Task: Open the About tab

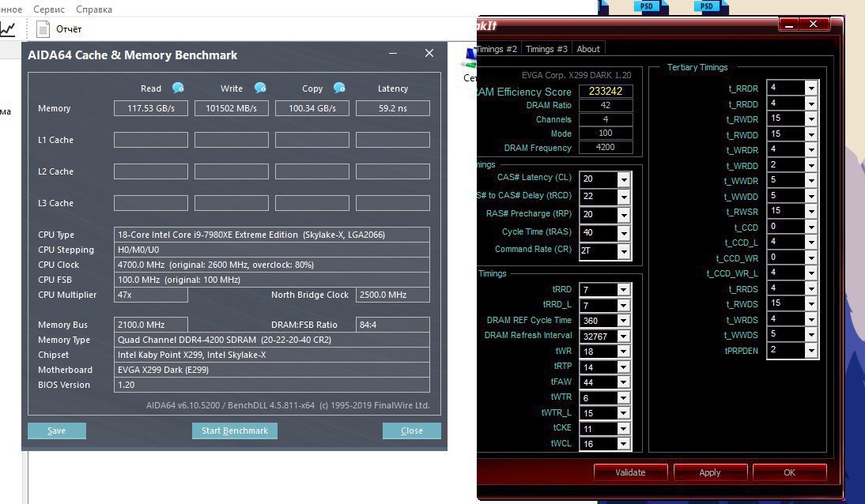Action: (588, 49)
